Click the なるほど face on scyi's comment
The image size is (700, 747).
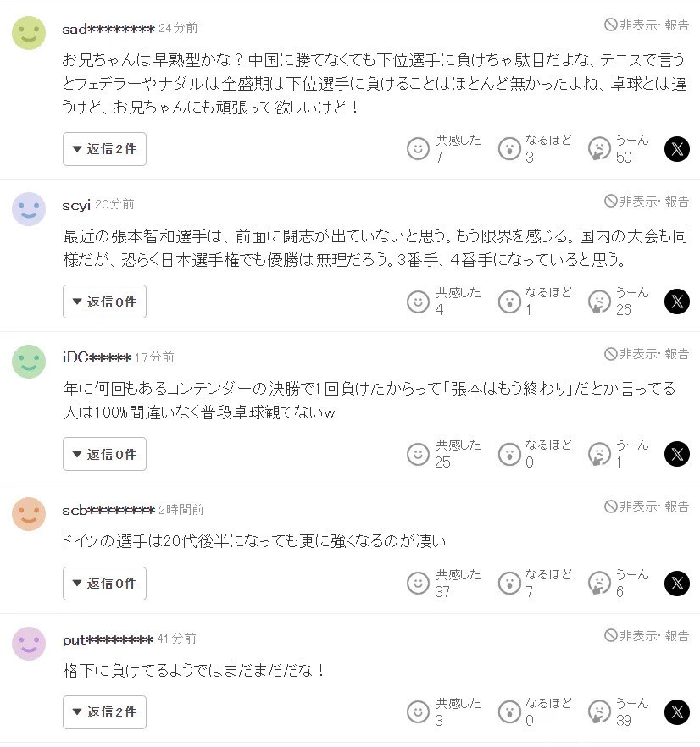pos(509,302)
